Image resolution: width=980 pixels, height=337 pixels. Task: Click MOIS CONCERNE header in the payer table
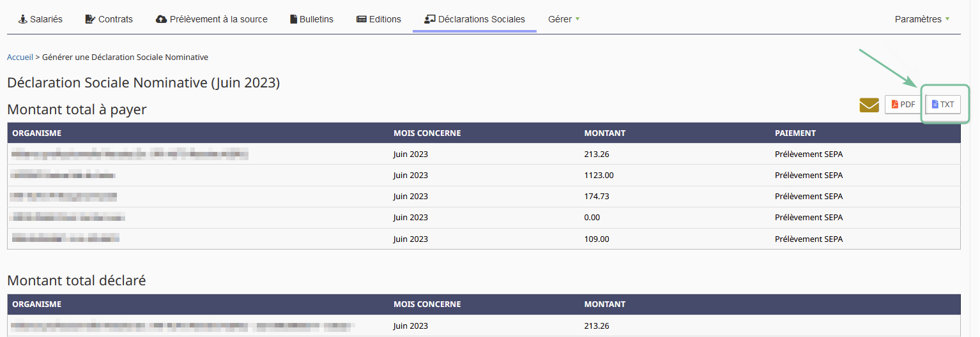[x=427, y=133]
